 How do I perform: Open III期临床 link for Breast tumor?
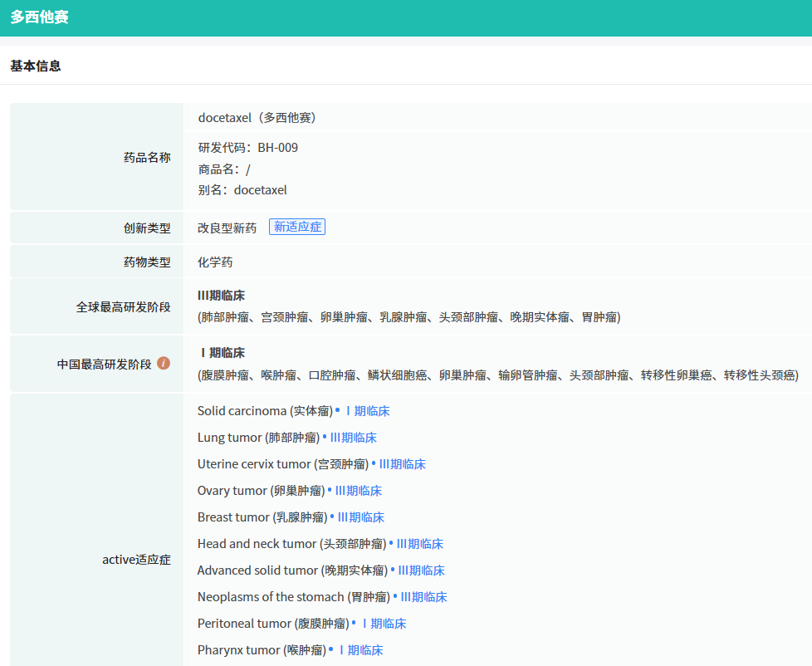tap(361, 517)
